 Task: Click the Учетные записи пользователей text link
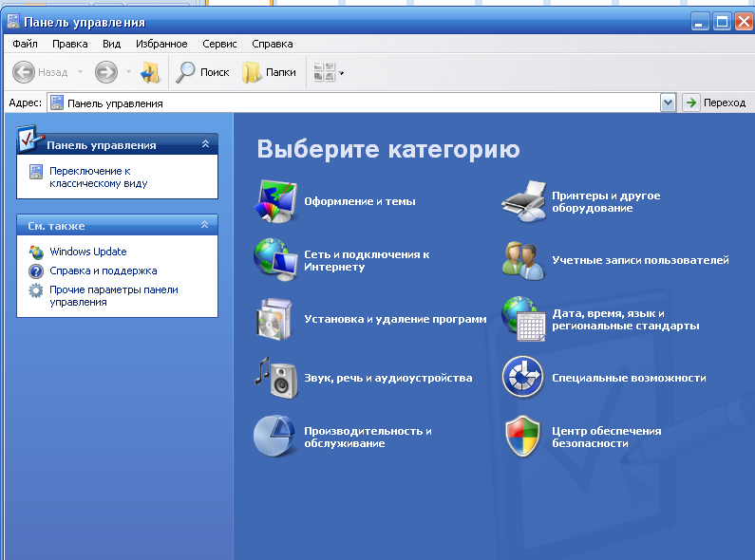click(x=640, y=260)
